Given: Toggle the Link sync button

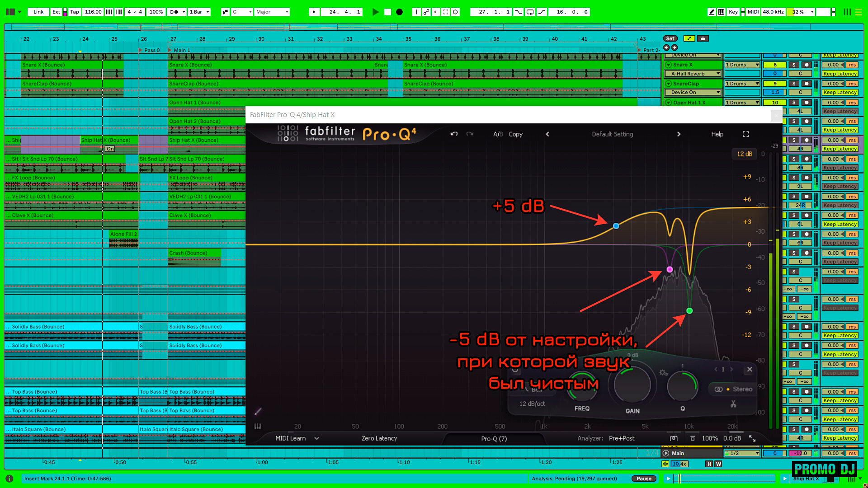Looking at the screenshot, I should pyautogui.click(x=38, y=12).
